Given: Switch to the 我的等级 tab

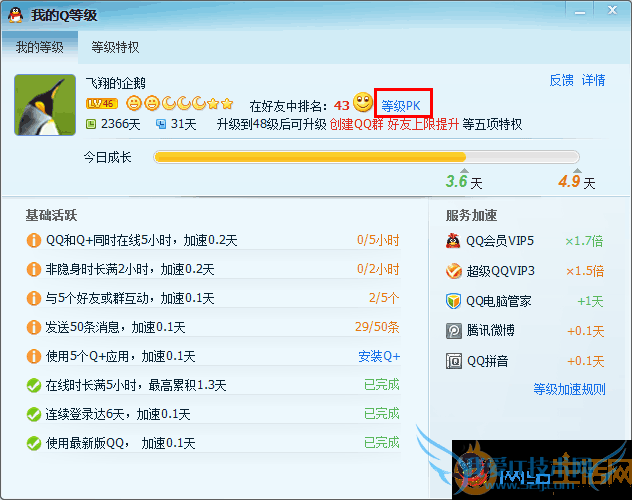Looking at the screenshot, I should (x=40, y=48).
